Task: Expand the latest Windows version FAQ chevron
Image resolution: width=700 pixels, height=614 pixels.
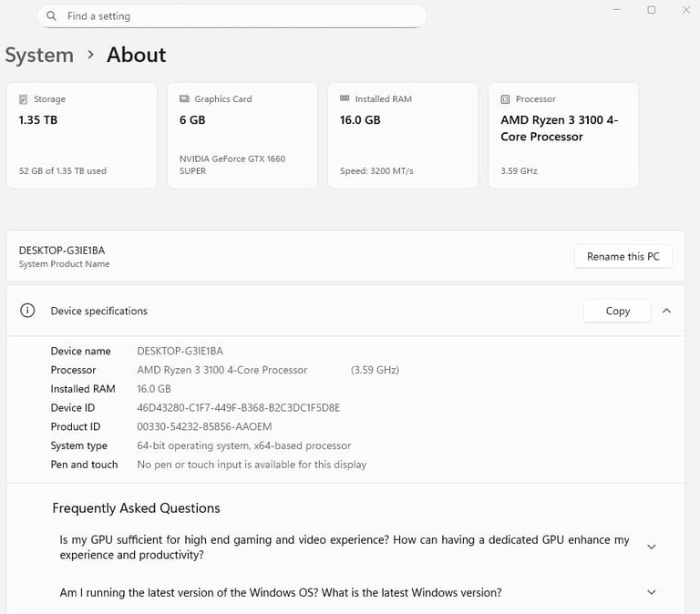Action: point(651,592)
